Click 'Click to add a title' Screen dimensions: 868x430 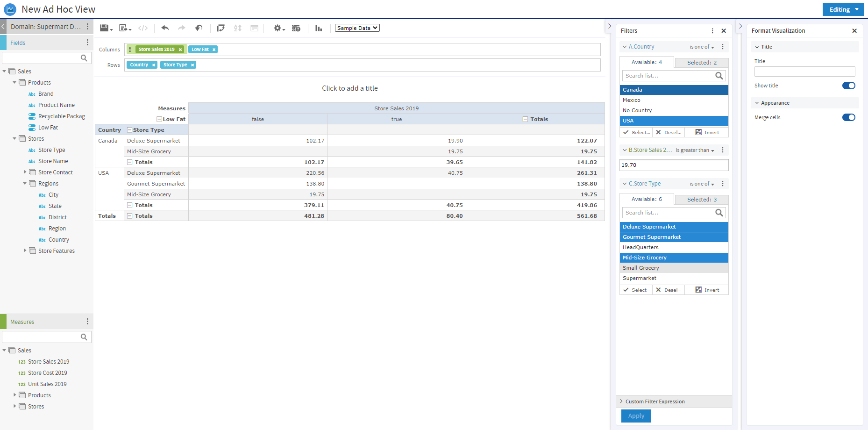point(350,88)
